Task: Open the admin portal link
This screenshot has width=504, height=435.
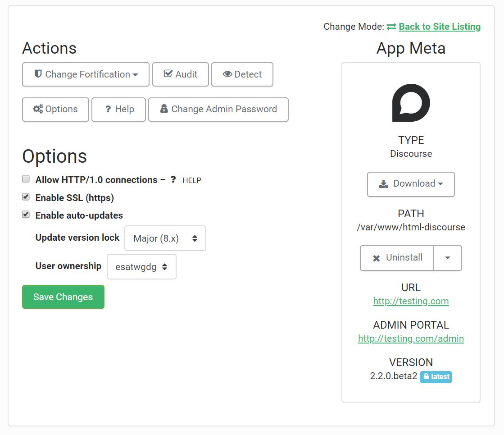Action: click(411, 339)
